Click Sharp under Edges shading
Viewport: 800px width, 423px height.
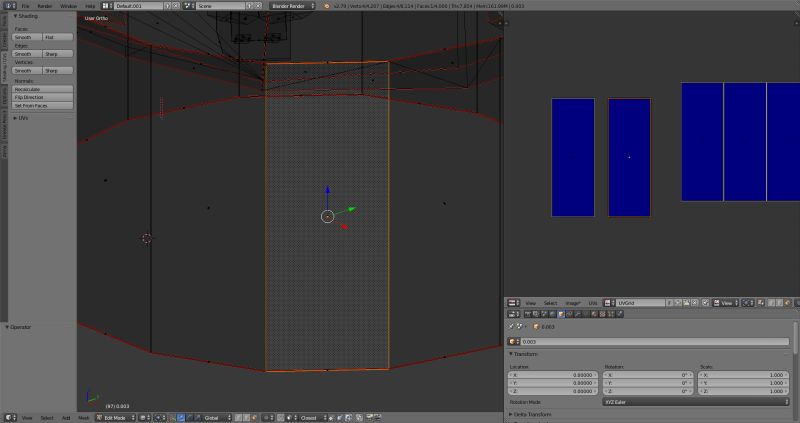[x=58, y=54]
